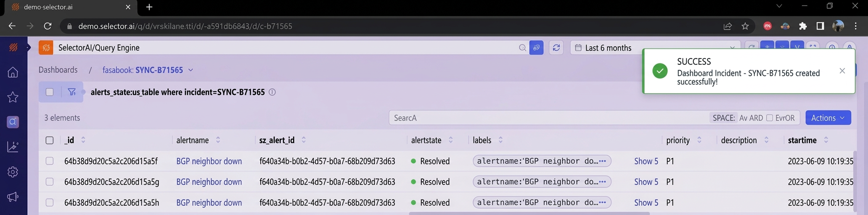This screenshot has width=868, height=215.
Task: Reload the browser page
Action: [x=48, y=26]
